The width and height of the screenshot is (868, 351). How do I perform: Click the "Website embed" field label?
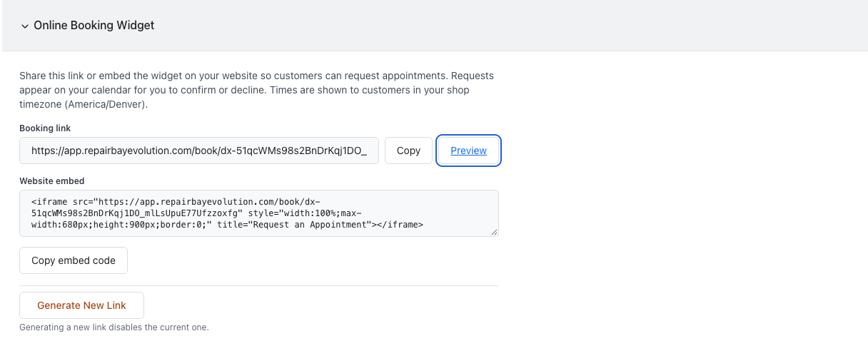click(52, 180)
